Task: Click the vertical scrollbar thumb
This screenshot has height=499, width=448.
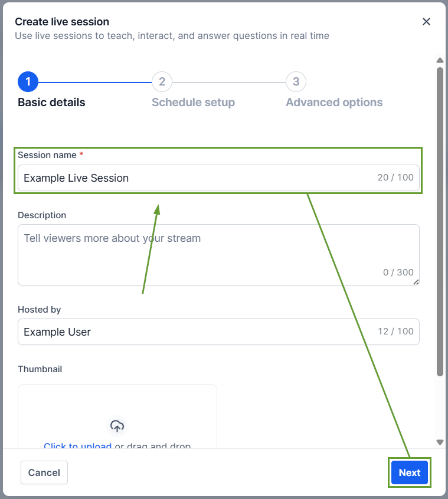Action: (440, 221)
